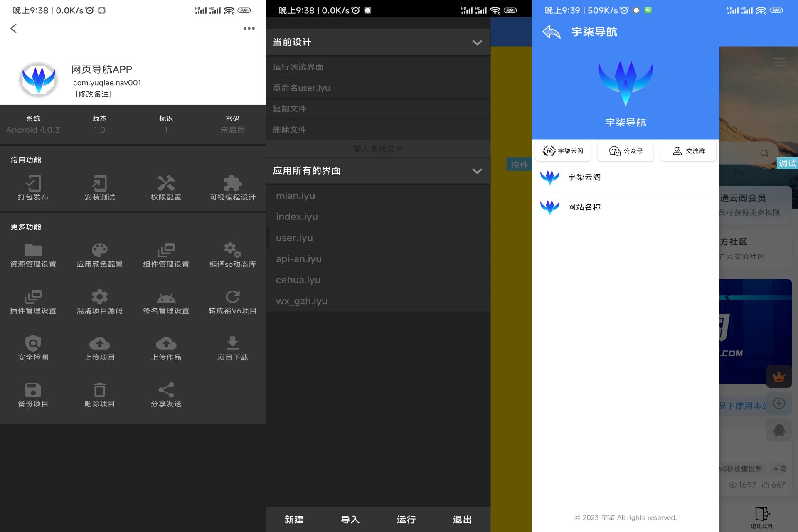Image resolution: width=798 pixels, height=532 pixels.
Task: Select 编译so动态库 compile SO library icon
Action: coord(232,249)
